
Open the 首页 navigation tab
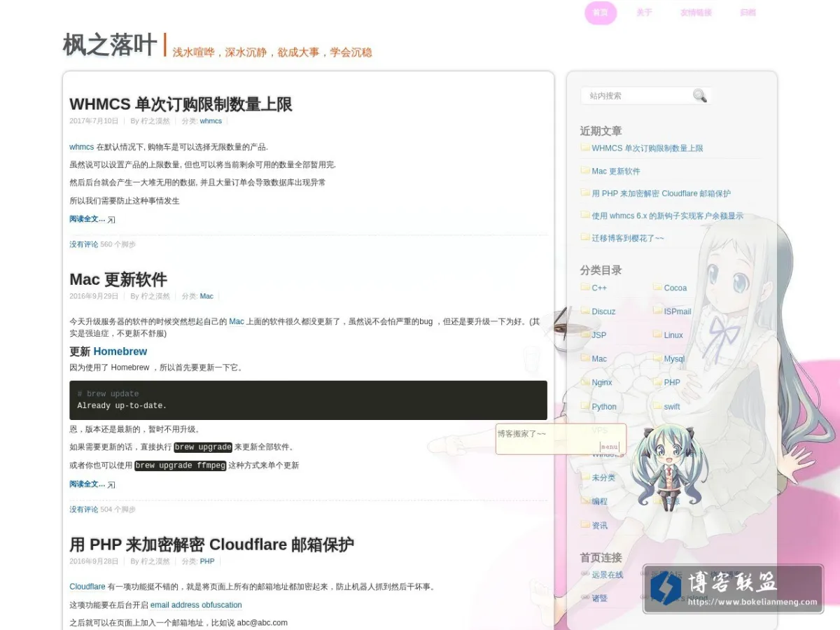tap(601, 13)
